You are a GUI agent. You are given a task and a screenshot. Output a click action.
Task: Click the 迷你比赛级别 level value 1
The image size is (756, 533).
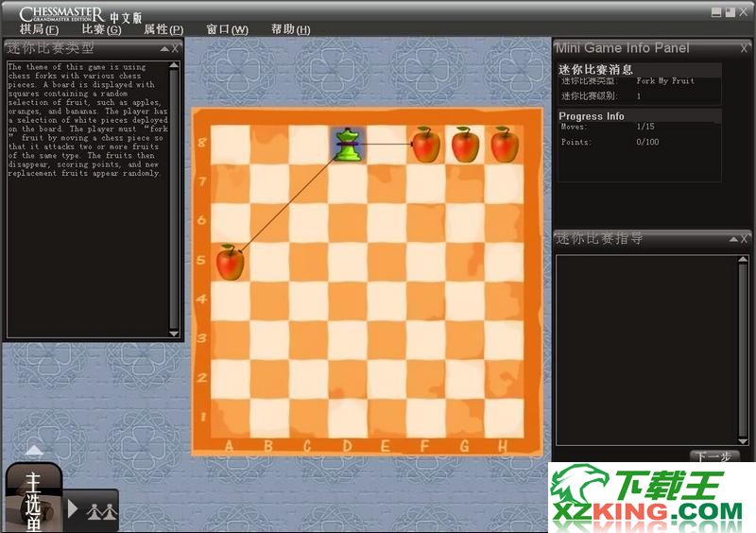(639, 96)
